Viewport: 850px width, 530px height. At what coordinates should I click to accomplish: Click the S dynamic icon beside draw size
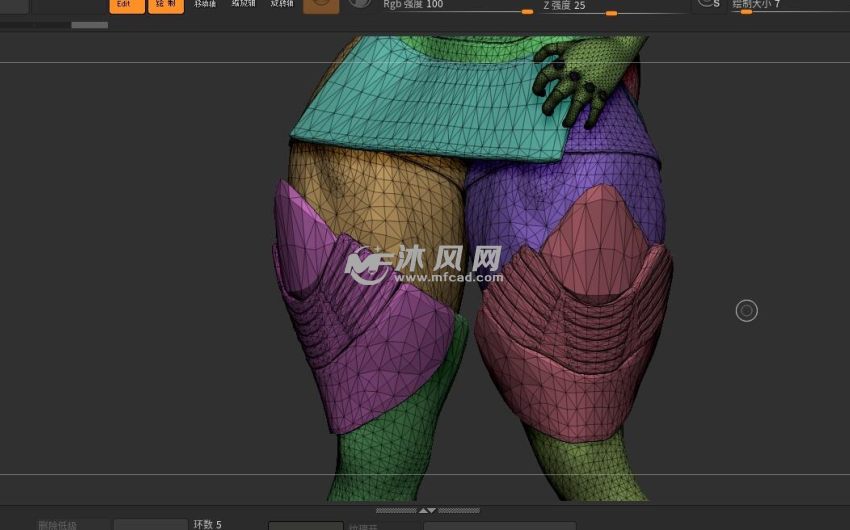[709, 4]
